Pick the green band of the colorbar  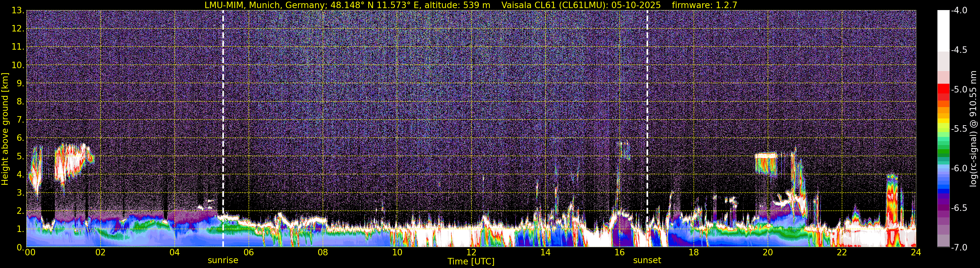pyautogui.click(x=943, y=152)
